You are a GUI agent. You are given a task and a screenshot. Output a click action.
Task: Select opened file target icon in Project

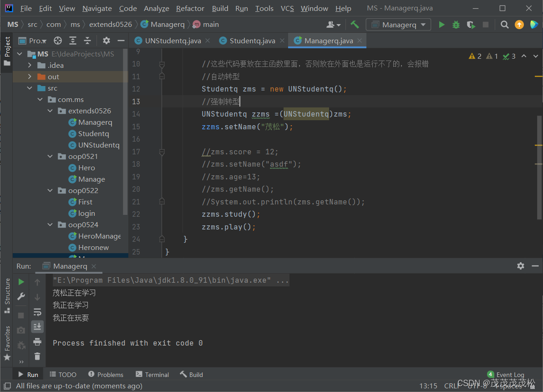coord(58,41)
